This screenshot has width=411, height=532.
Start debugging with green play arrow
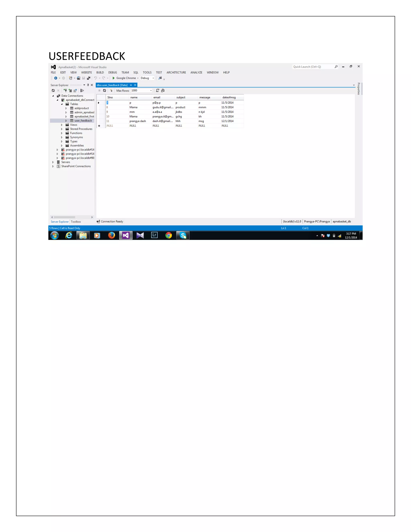click(x=113, y=78)
